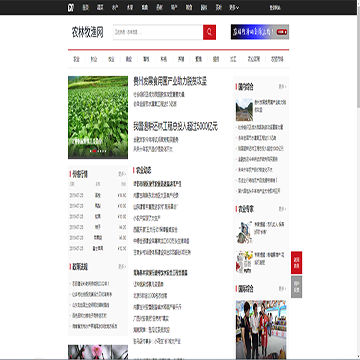Open the logo icon in the black top bar
360x360 pixels.
(x=71, y=8)
